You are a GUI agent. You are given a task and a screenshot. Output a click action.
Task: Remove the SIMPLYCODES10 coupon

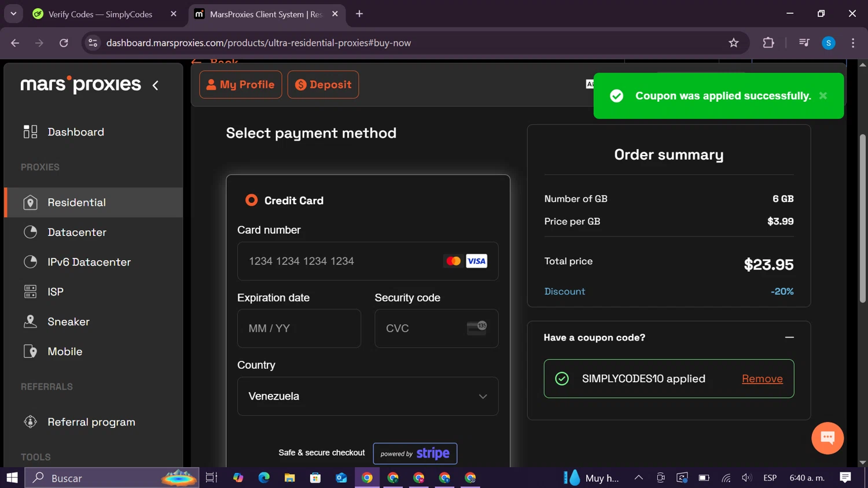762,379
